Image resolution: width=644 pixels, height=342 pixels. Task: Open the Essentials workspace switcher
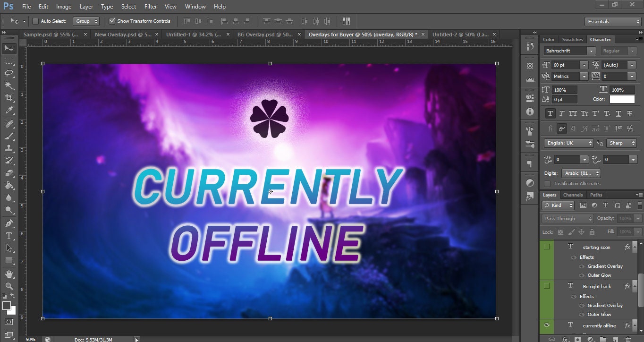[x=612, y=21]
